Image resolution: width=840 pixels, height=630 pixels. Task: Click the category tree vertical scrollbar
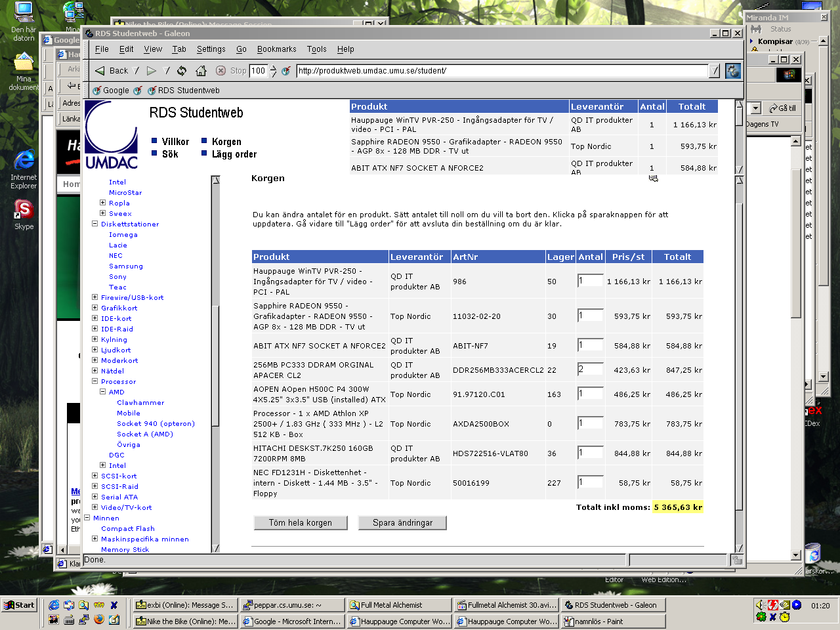click(215, 364)
